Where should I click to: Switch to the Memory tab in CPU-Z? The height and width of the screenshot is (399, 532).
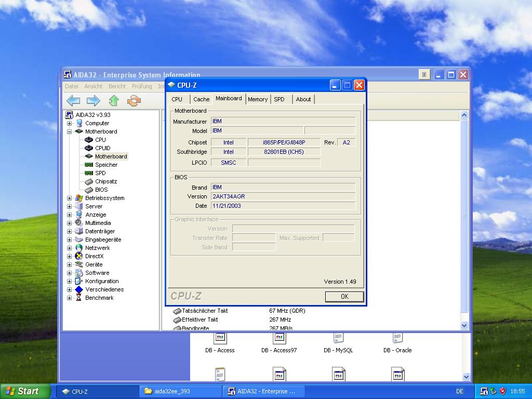(x=258, y=99)
